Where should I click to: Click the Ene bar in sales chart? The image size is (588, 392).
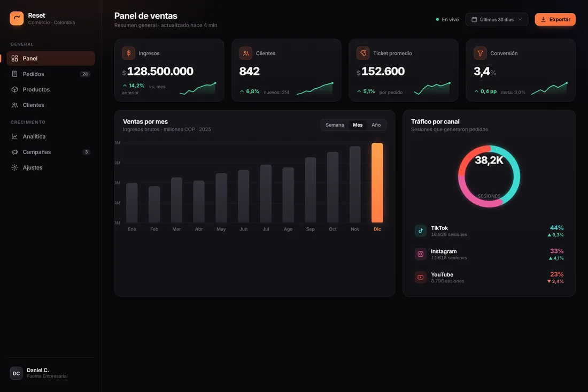coord(131,203)
